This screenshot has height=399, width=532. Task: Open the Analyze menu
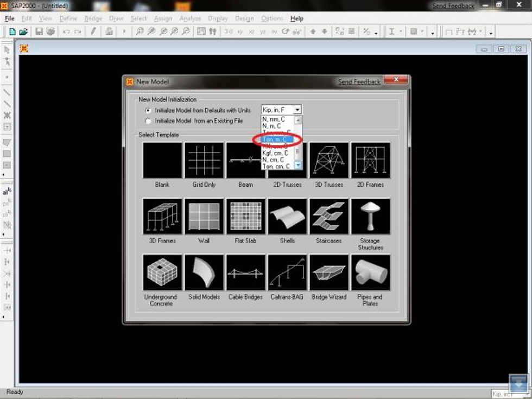pyautogui.click(x=190, y=18)
